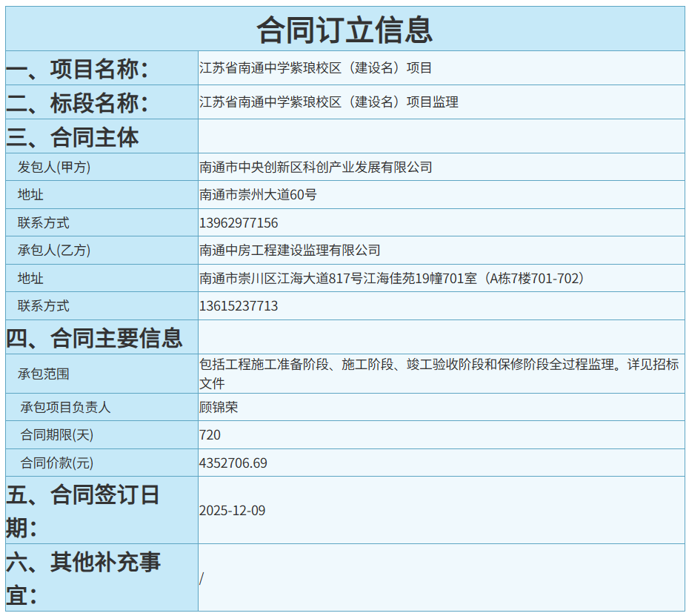This screenshot has height=616, width=689.
Task: Click contract duration value 720
Action: 210,435
